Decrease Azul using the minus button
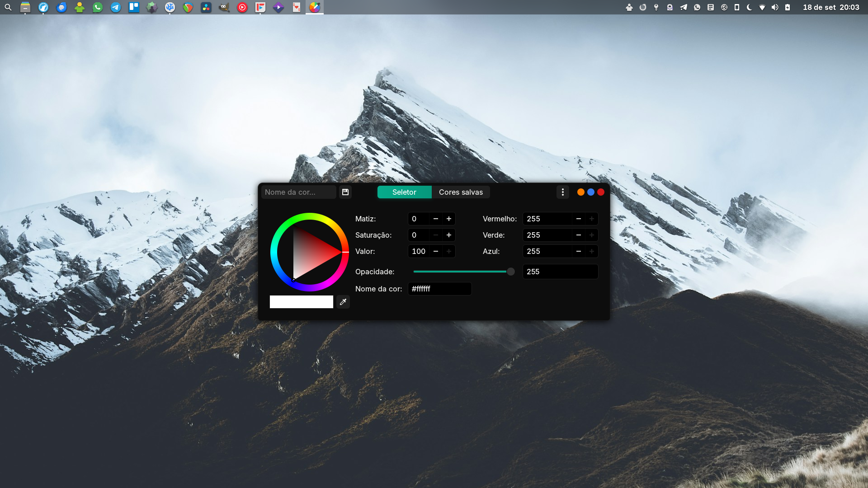 pos(579,251)
